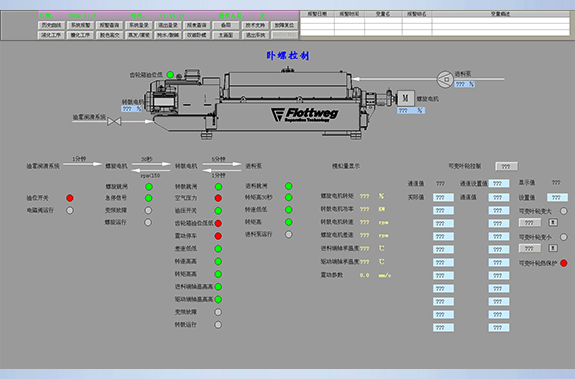
Task: Click the green 转鼓跳闸 indicator lamp
Action: coord(219,187)
